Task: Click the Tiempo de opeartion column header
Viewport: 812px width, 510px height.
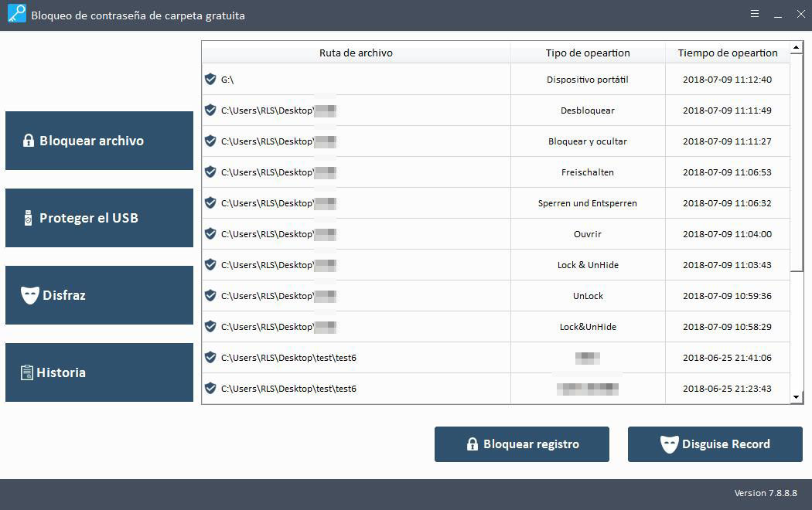Action: tap(727, 53)
